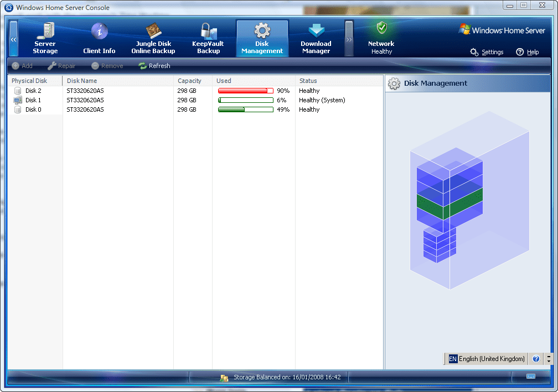Click the red 90% usage bar
This screenshot has height=392, width=558.
tap(246, 91)
